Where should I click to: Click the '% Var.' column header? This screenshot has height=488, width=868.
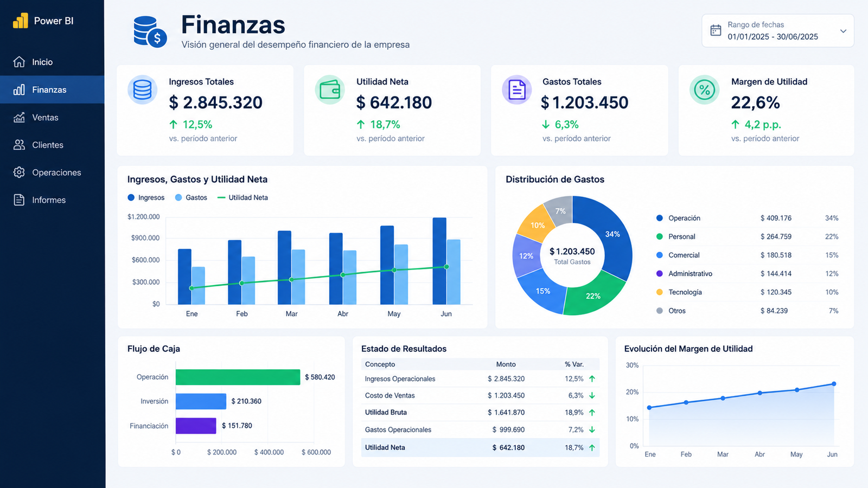574,364
